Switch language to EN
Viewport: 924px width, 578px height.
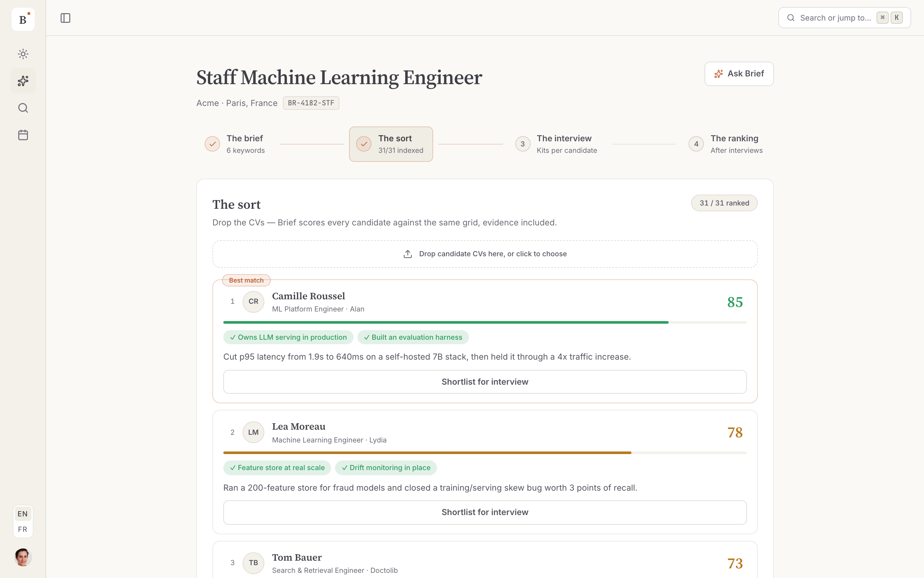[22, 514]
